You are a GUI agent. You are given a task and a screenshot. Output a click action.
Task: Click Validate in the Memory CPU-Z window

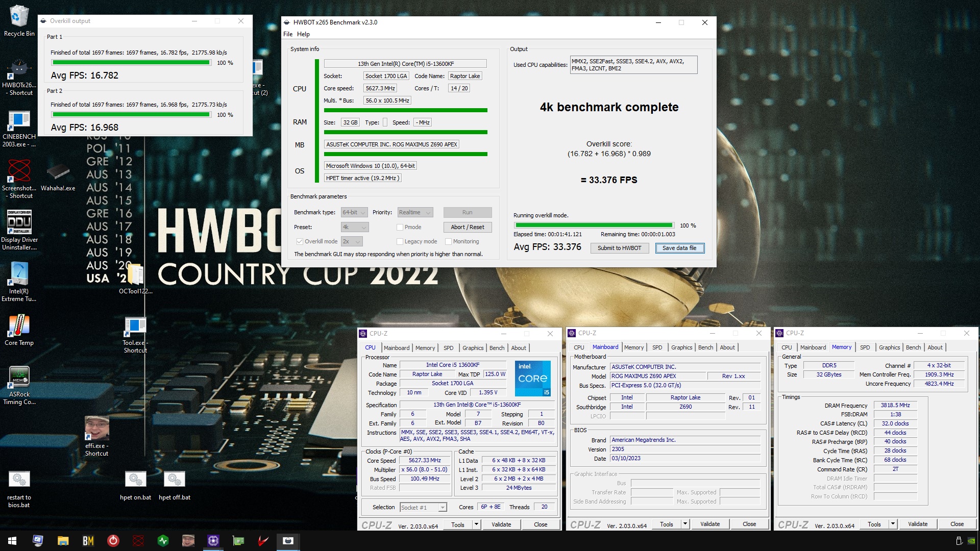(917, 524)
